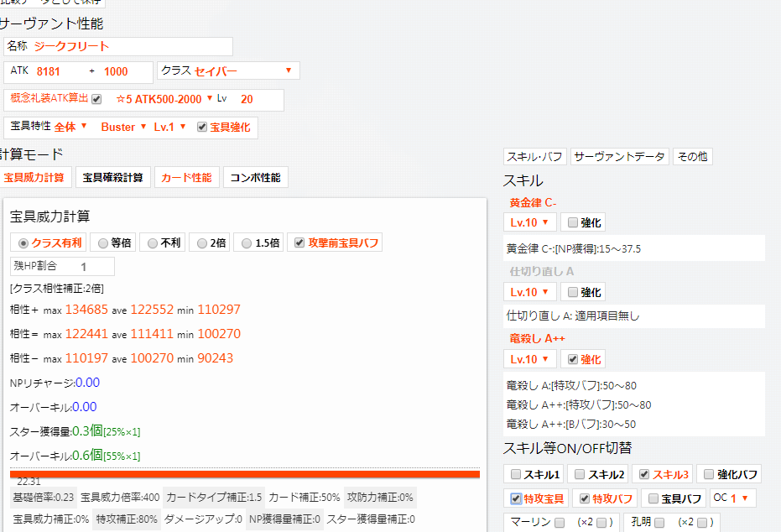Check the ×2 checkbox next to マーリン
Screen dimensions: 781x532
click(601, 523)
